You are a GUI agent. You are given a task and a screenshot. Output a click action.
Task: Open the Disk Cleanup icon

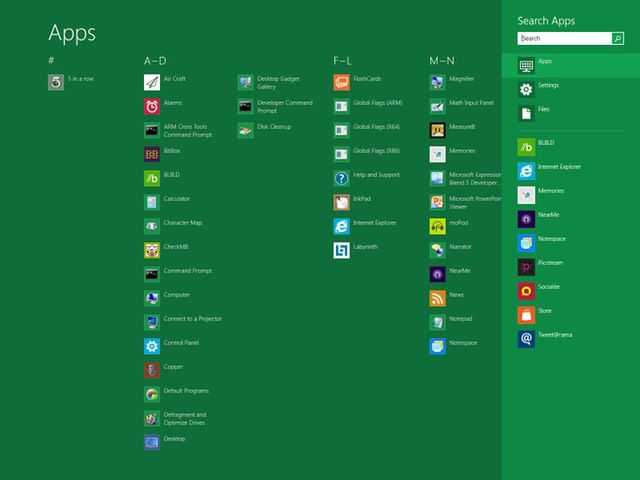coord(245,131)
